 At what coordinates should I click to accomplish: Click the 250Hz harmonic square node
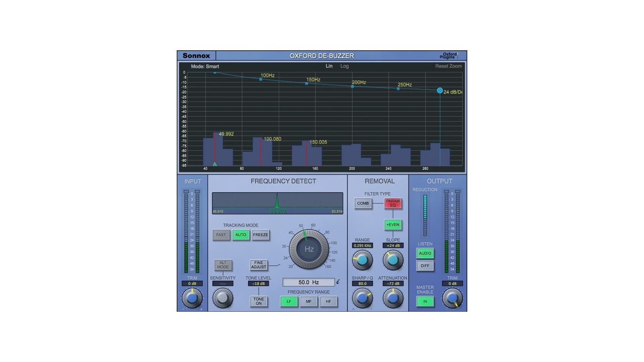398,89
